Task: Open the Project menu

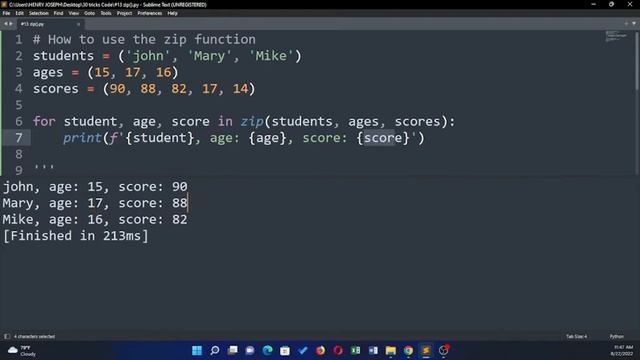Action: click(124, 13)
